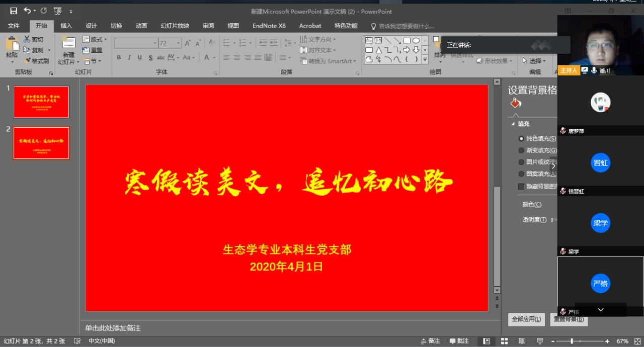
Task: Switch to the Slide Show (幻灯片放映) tab
Action: click(x=175, y=26)
